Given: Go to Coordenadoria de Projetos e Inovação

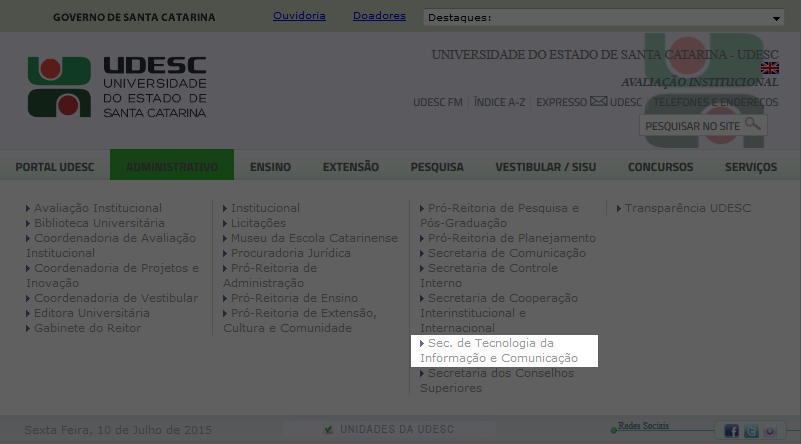Looking at the screenshot, I should click(x=112, y=275).
